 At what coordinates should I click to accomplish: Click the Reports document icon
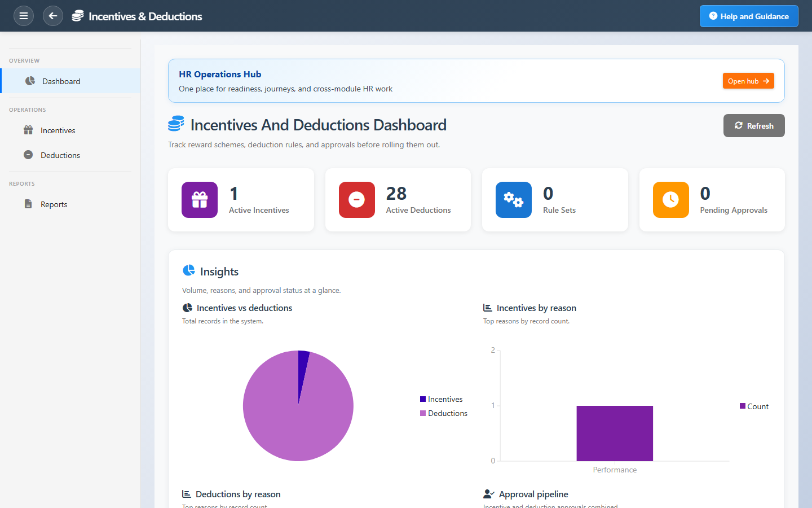(28, 204)
